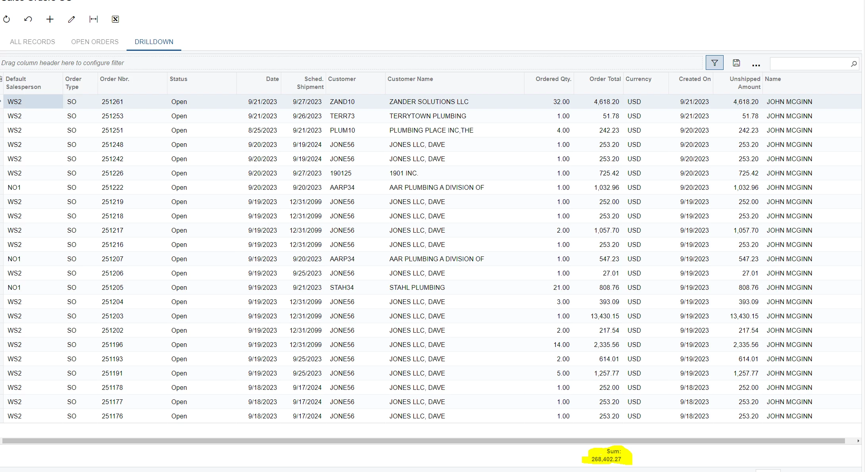Toggle the filter funnel button
This screenshot has height=472, width=868.
tap(714, 63)
